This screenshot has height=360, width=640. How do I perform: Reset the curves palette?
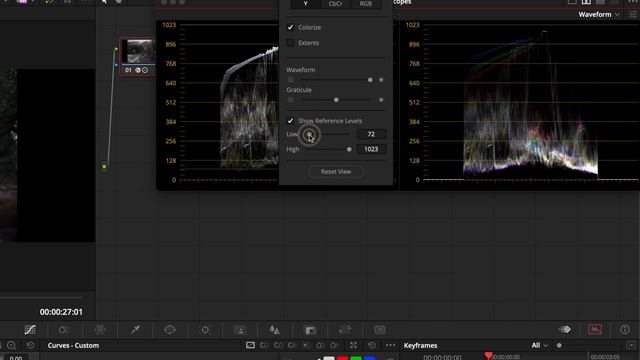[x=372, y=345]
